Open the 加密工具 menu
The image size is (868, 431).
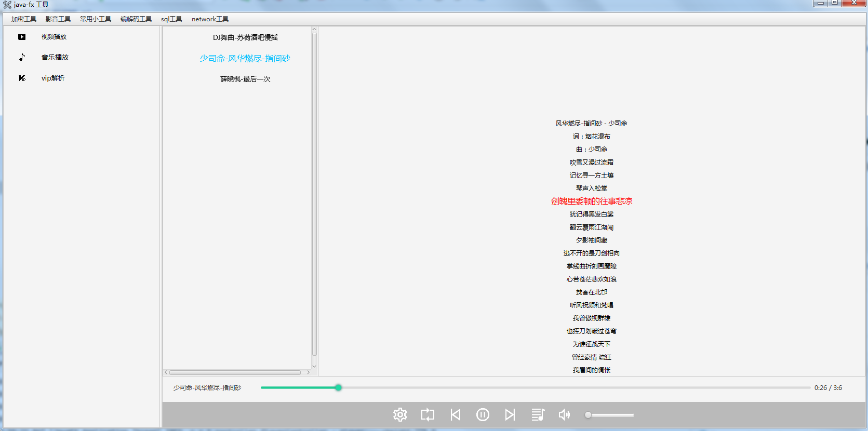pos(24,19)
